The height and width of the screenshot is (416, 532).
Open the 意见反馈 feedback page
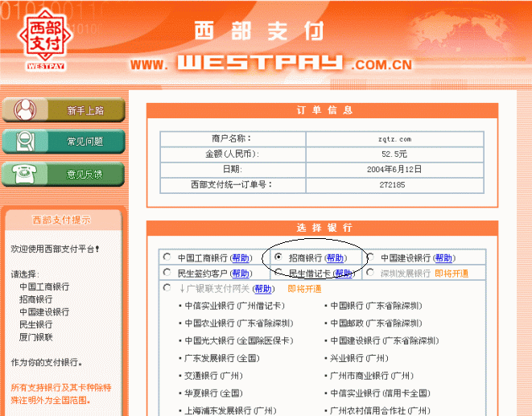[x=84, y=174]
